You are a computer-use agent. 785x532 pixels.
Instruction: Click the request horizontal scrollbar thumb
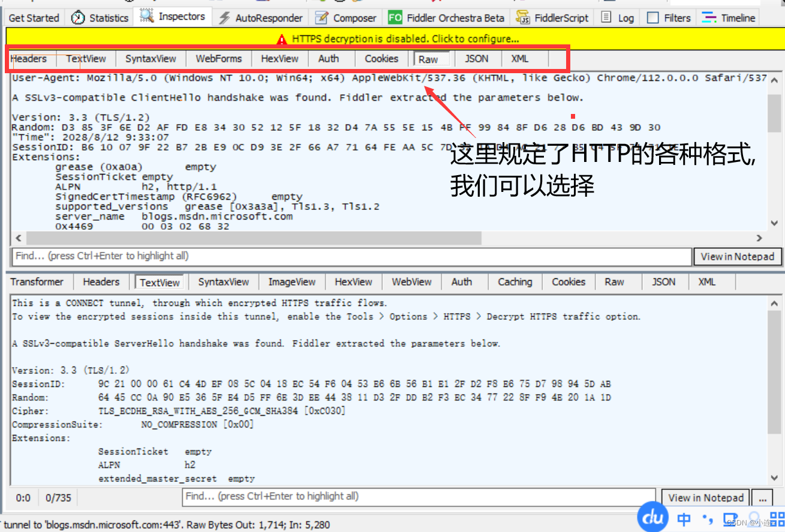click(x=252, y=238)
